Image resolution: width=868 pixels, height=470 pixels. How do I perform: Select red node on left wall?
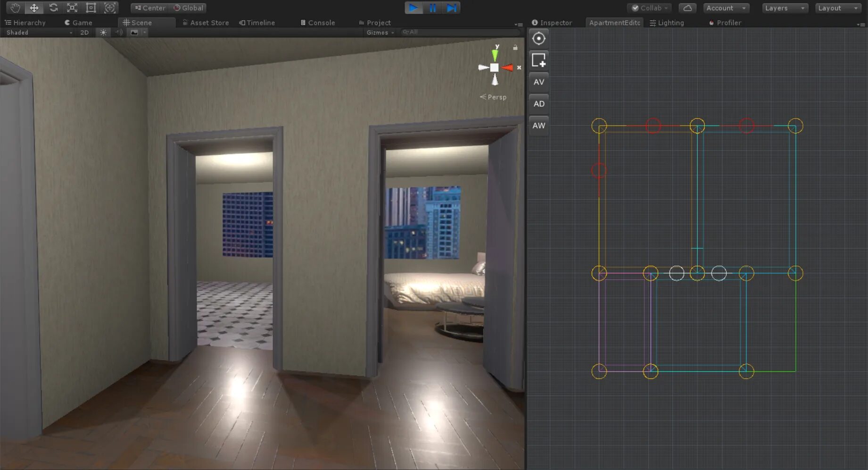(599, 170)
